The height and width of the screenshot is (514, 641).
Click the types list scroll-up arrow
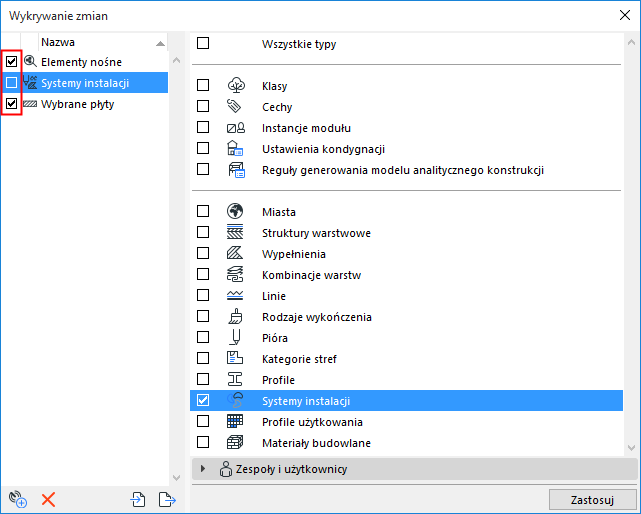631,42
